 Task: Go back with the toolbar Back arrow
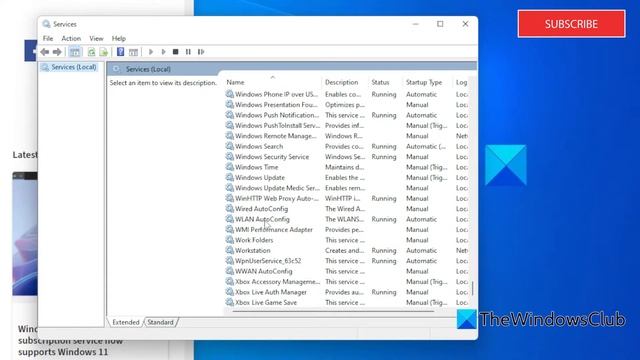click(44, 52)
